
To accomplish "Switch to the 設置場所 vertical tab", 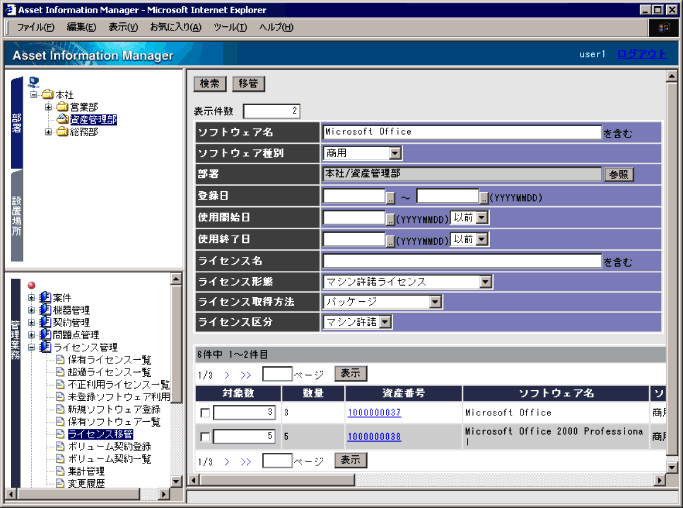I will point(17,216).
